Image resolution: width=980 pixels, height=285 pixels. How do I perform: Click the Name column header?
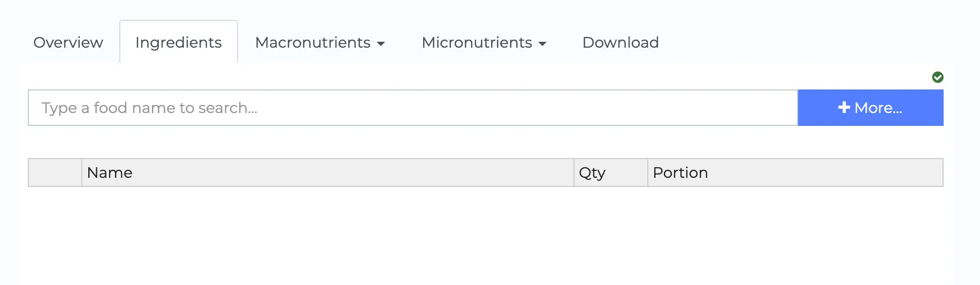[x=110, y=172]
